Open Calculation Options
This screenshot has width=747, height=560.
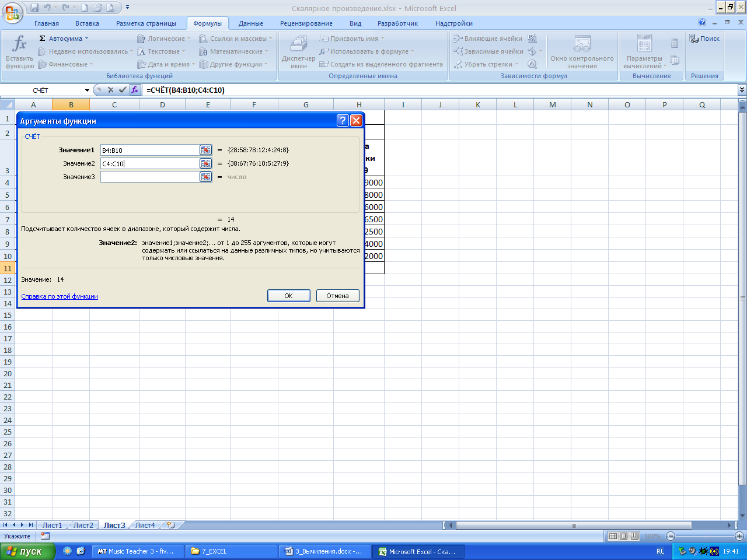pyautogui.click(x=644, y=51)
